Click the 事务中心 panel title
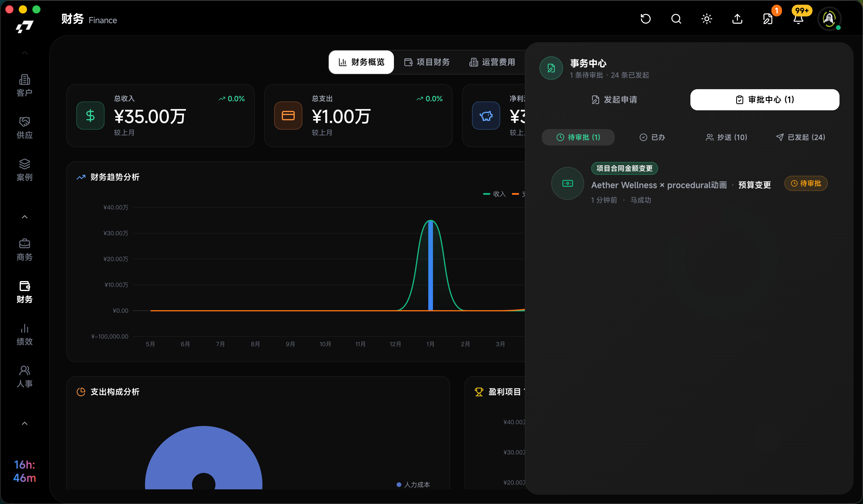Viewport: 863px width, 504px height. tap(588, 63)
